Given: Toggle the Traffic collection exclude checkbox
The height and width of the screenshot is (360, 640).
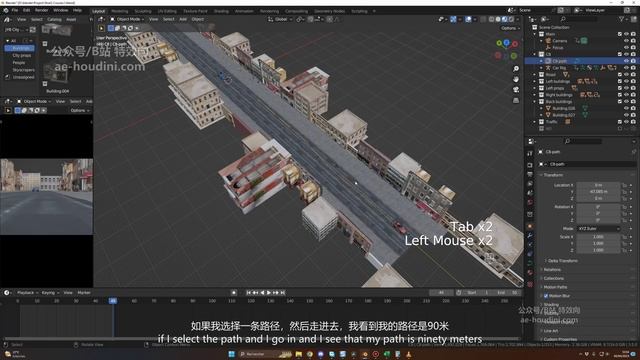Looking at the screenshot, I should point(620,122).
